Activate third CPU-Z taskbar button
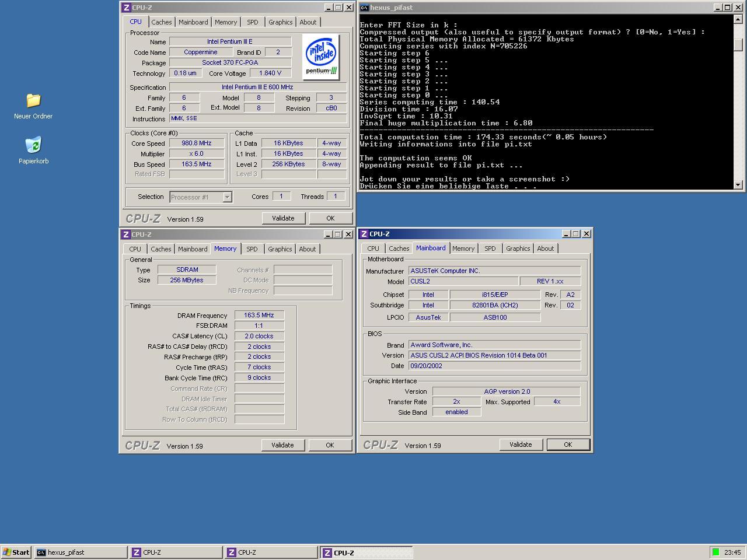 click(366, 552)
